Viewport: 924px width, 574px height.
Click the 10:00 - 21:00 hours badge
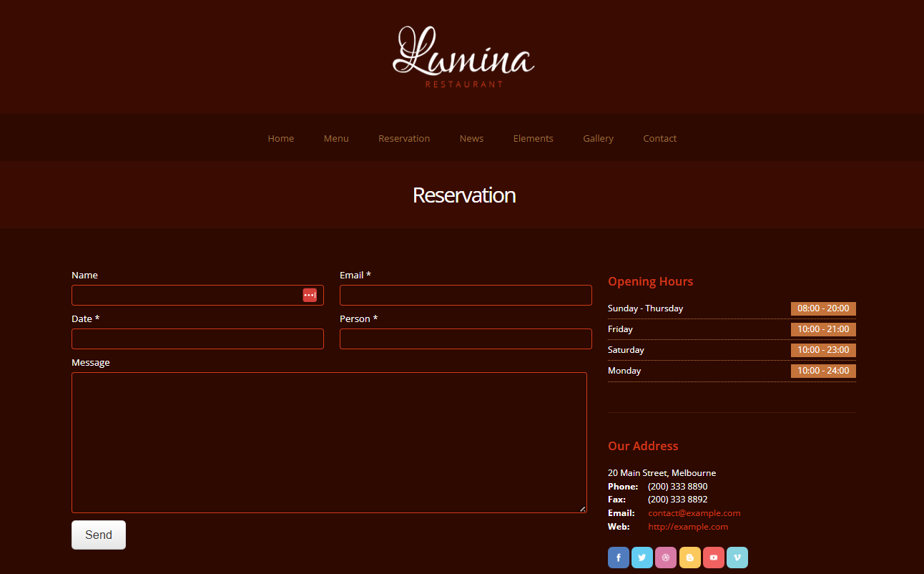[x=823, y=329]
